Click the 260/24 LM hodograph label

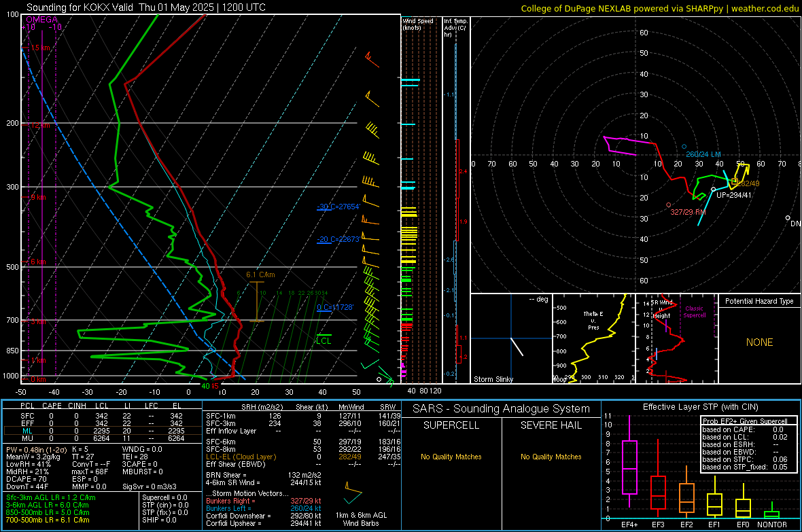point(704,154)
